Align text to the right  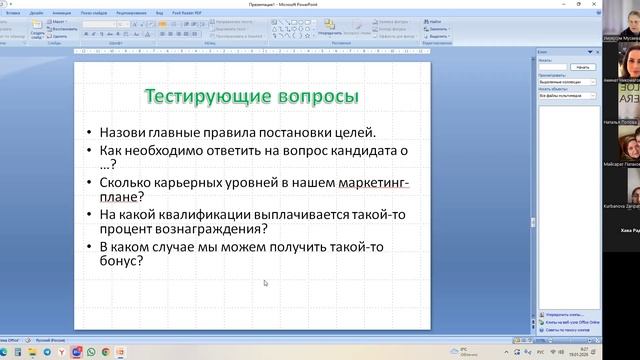point(178,34)
